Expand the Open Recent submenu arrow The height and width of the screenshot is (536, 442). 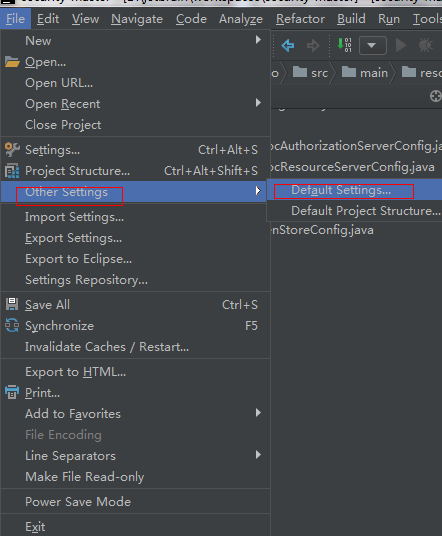258,103
